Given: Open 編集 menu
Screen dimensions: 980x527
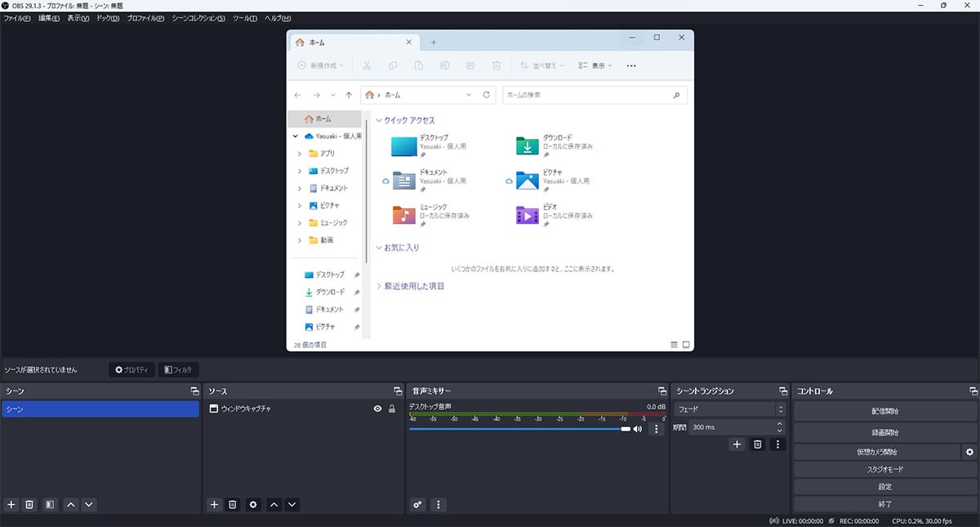Looking at the screenshot, I should pyautogui.click(x=49, y=18).
